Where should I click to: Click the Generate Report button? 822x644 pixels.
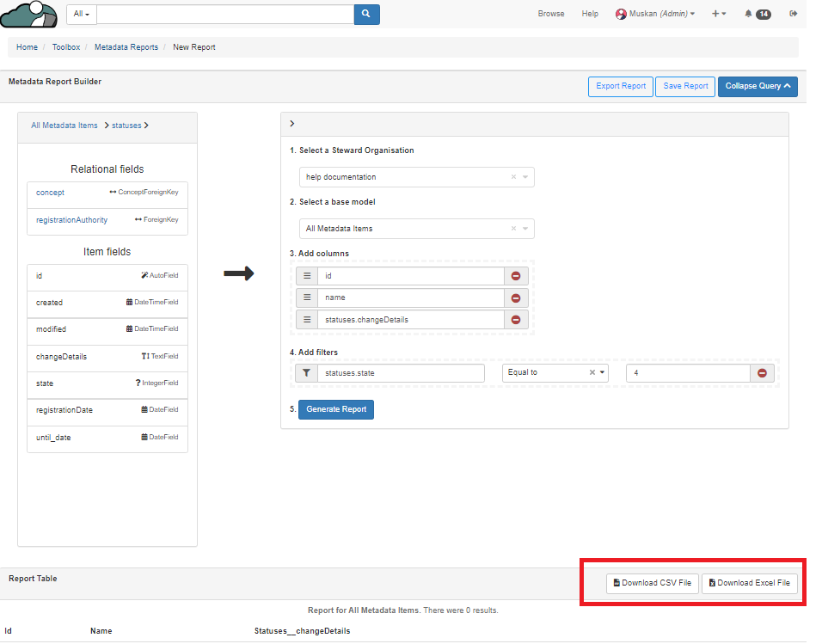tap(336, 409)
